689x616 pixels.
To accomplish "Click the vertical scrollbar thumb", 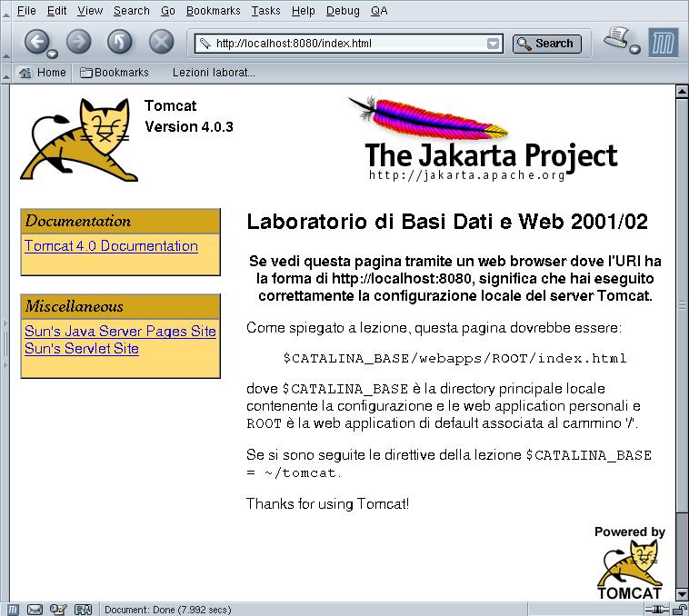I will coord(682,305).
